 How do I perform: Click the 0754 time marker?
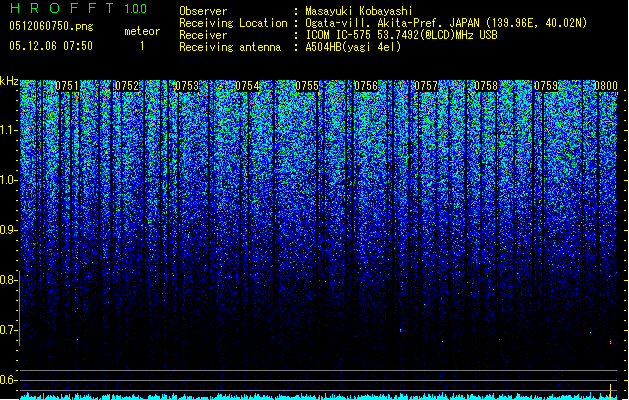[x=247, y=86]
